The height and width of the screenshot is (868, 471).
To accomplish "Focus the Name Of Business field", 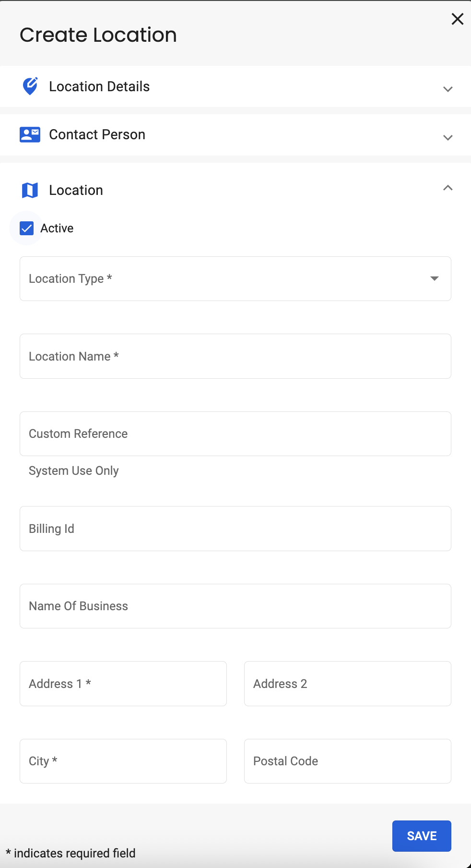I will (235, 606).
